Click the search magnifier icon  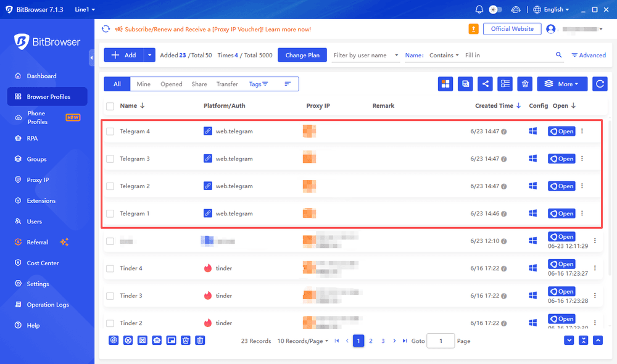[558, 55]
